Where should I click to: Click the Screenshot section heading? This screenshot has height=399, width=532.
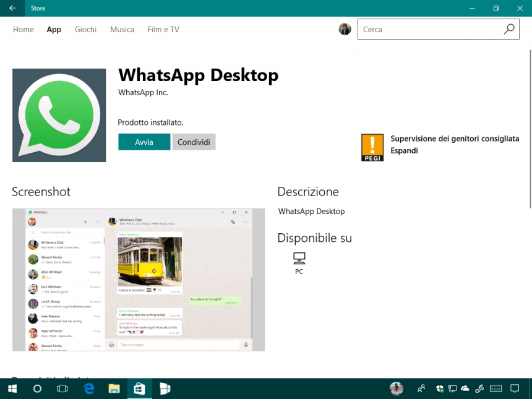(41, 192)
